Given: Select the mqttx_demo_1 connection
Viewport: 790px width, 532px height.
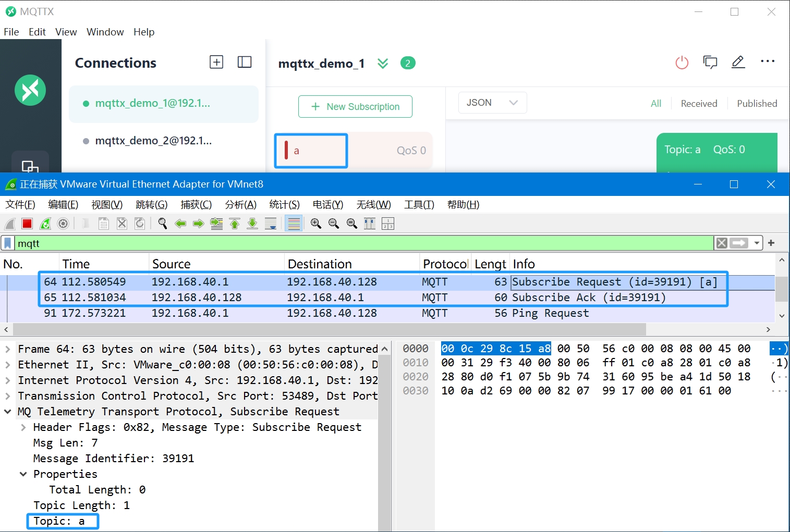Looking at the screenshot, I should [164, 104].
